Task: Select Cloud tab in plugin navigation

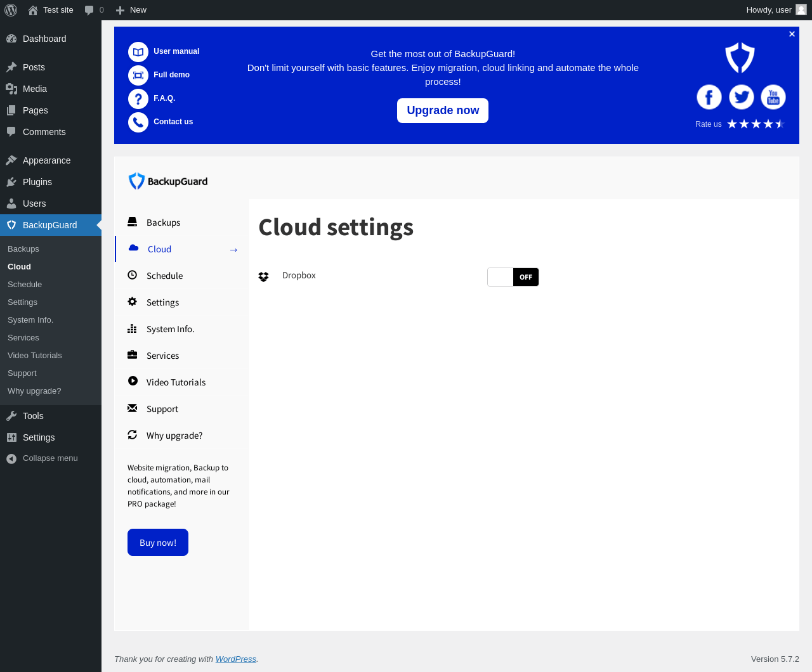Action: point(181,249)
